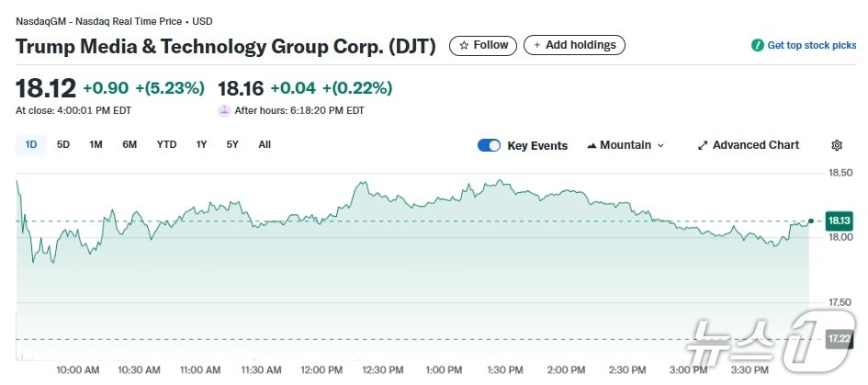This screenshot has width=868, height=385.
Task: Click the star icon in Follow button
Action: tap(464, 45)
